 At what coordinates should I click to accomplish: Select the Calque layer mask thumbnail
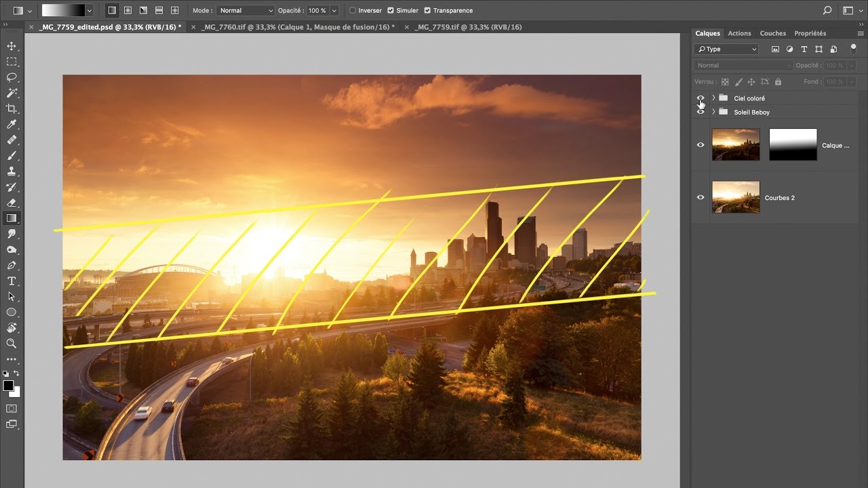pyautogui.click(x=793, y=144)
